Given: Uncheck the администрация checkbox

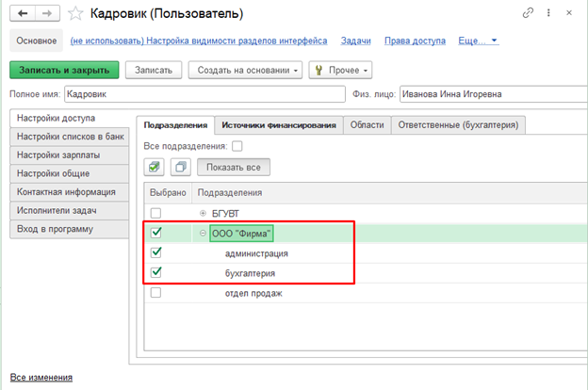Looking at the screenshot, I should click(156, 252).
